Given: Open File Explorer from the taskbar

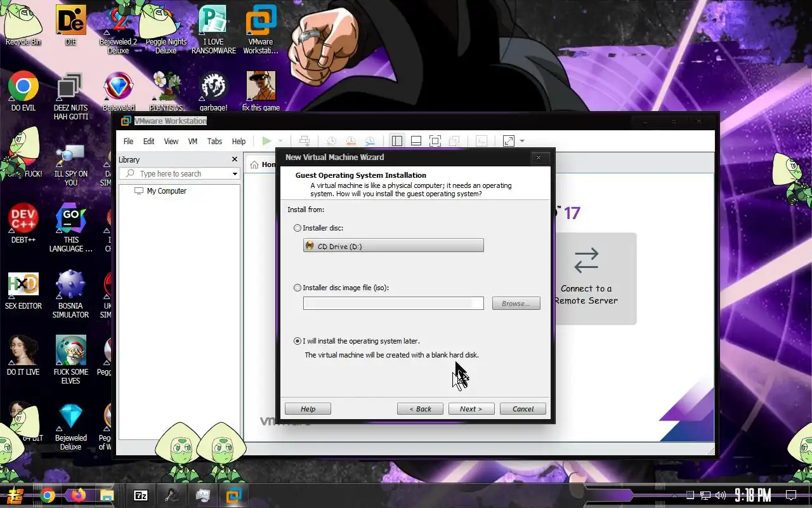Looking at the screenshot, I should point(107,495).
